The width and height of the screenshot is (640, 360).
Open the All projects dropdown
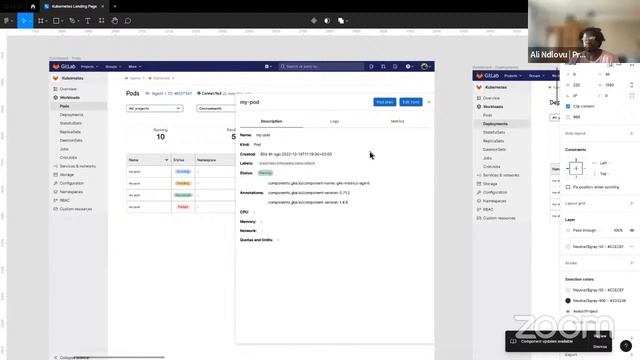(154, 109)
